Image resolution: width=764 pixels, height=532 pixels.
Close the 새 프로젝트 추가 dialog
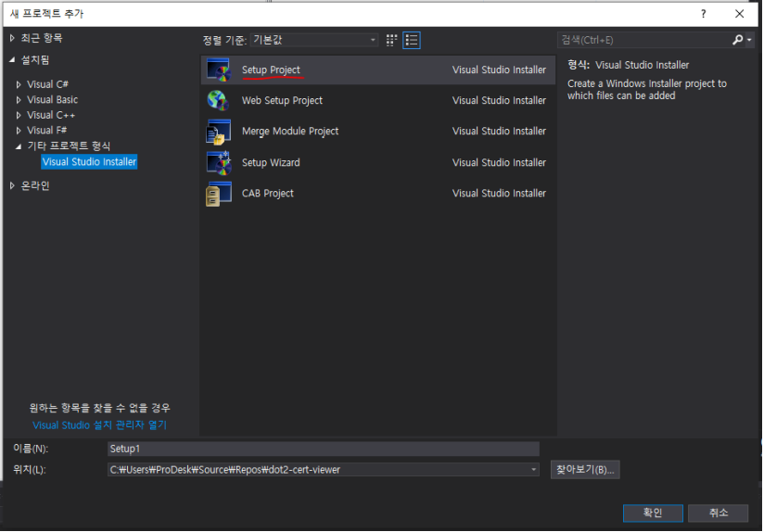click(x=739, y=14)
